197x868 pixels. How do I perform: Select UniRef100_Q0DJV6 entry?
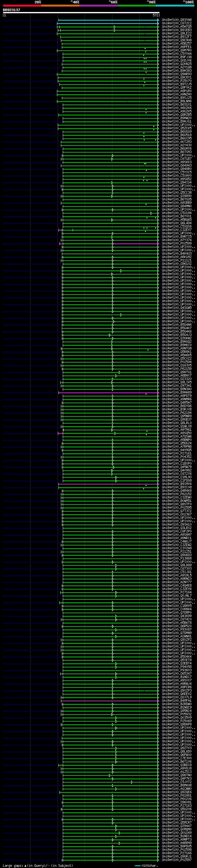point(177,61)
